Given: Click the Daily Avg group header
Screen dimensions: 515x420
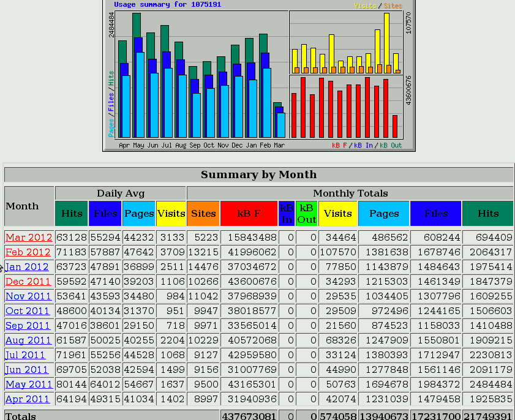Looking at the screenshot, I should tap(121, 193).
